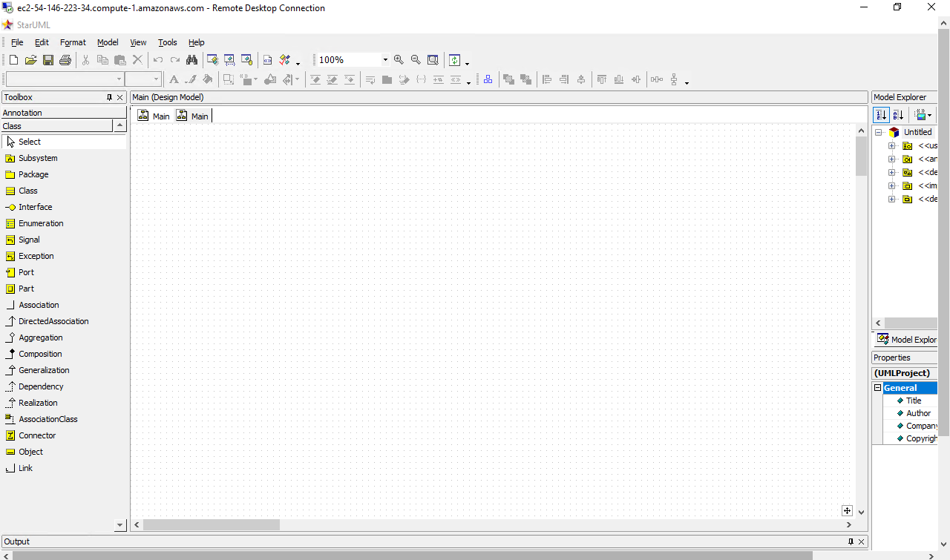Pick the Generalization tool in Toolbox
The image size is (950, 560).
[x=44, y=370]
